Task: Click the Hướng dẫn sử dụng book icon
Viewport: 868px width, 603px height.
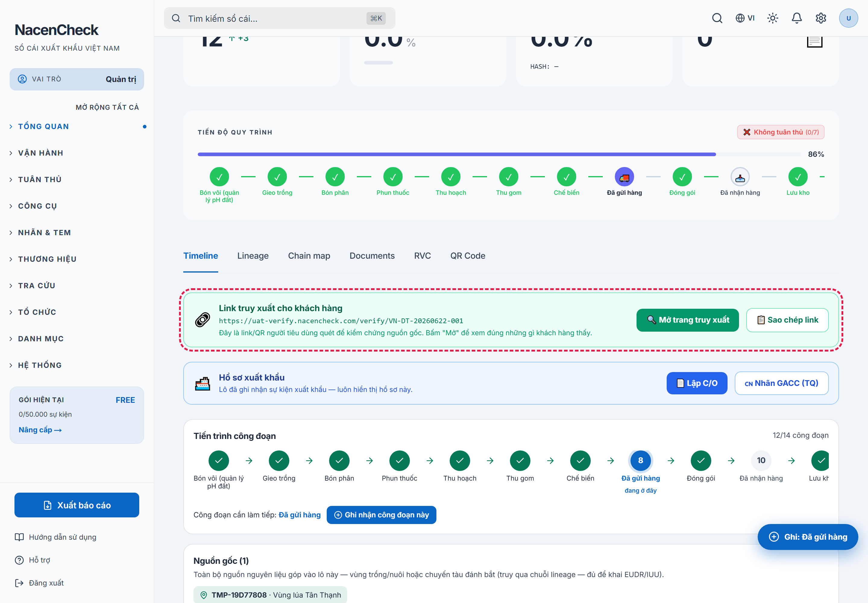Action: click(19, 537)
